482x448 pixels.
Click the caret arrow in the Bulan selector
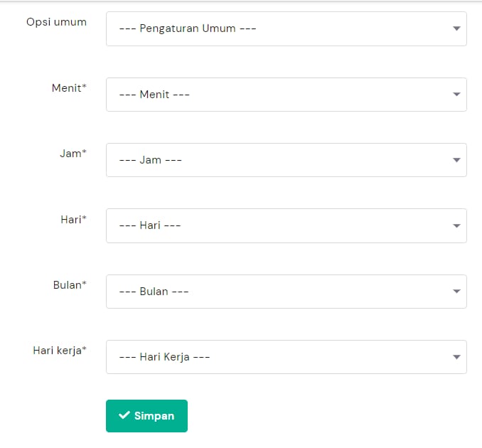click(456, 292)
